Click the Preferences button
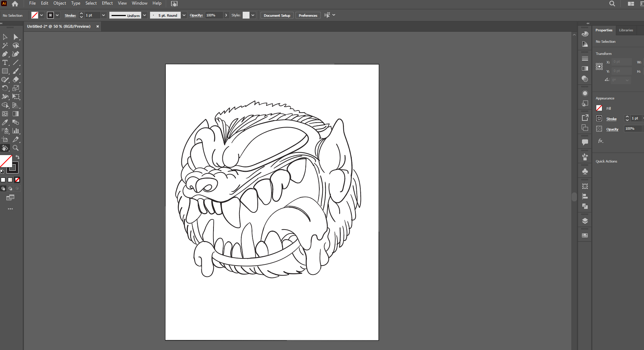This screenshot has width=644, height=350. (x=308, y=15)
